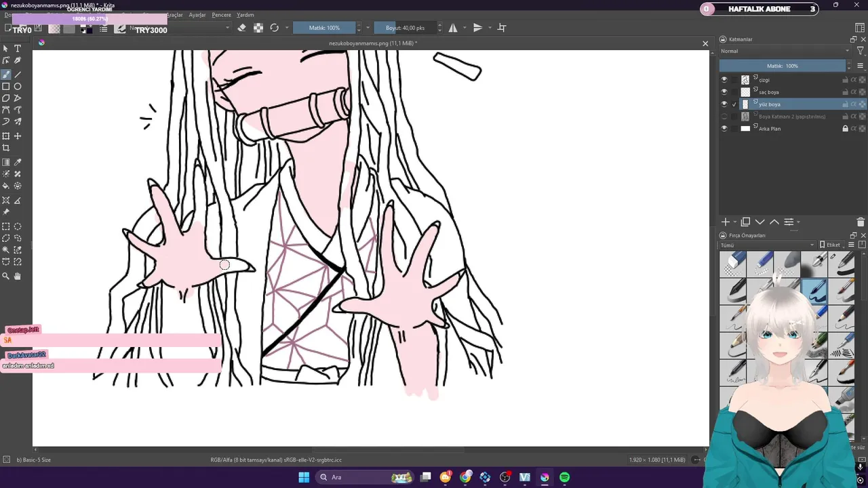Show the Boya Katmanı 2 layer

tap(724, 117)
